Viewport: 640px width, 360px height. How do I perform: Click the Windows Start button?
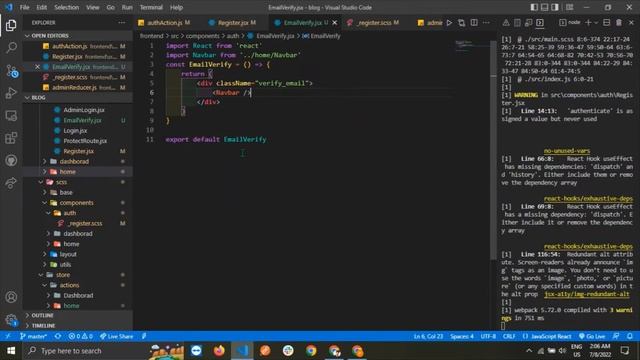pyautogui.click(x=11, y=351)
